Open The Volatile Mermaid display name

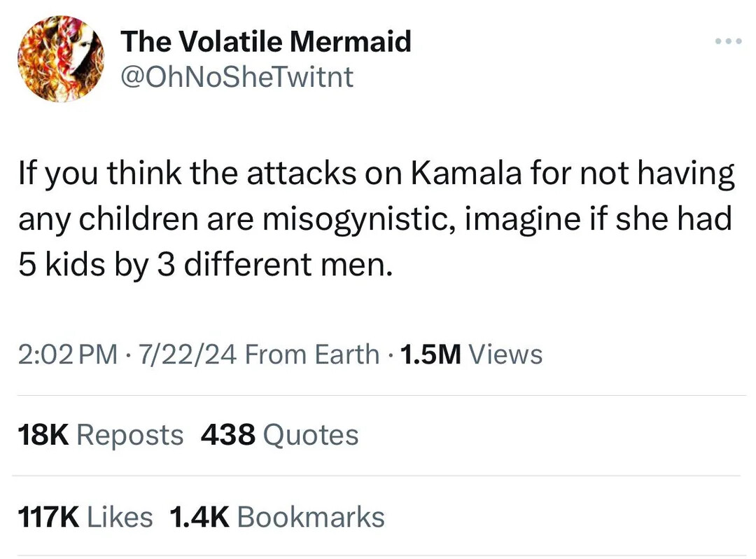266,42
